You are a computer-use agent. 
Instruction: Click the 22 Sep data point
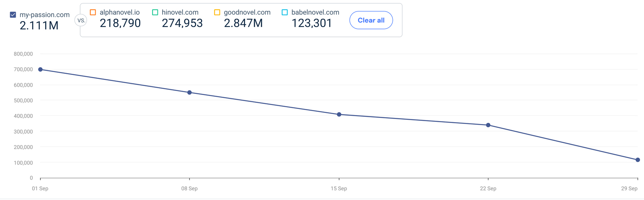click(488, 125)
